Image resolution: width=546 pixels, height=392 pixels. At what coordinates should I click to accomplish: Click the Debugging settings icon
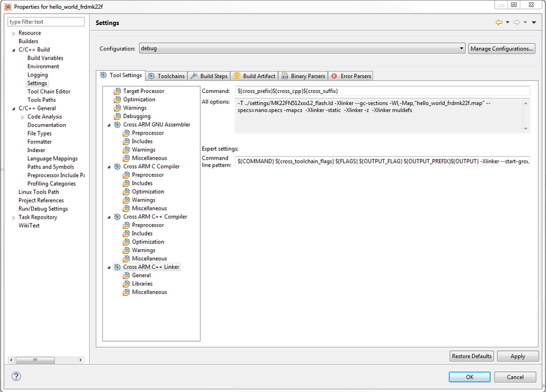tap(118, 116)
